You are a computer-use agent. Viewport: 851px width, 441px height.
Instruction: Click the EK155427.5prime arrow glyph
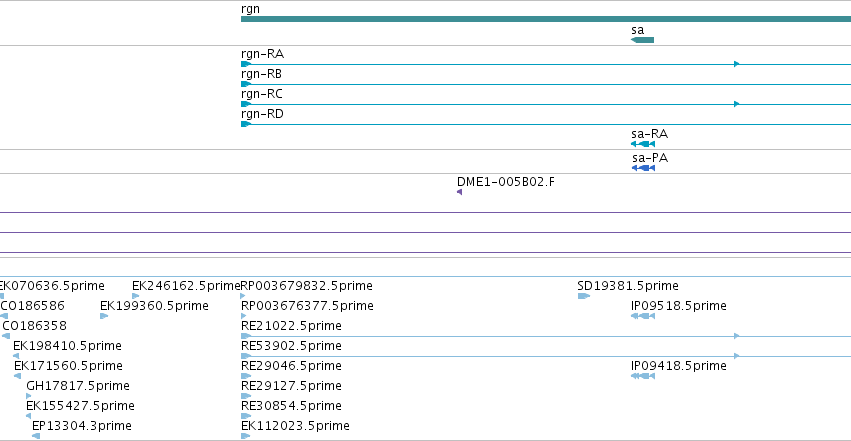point(28,416)
